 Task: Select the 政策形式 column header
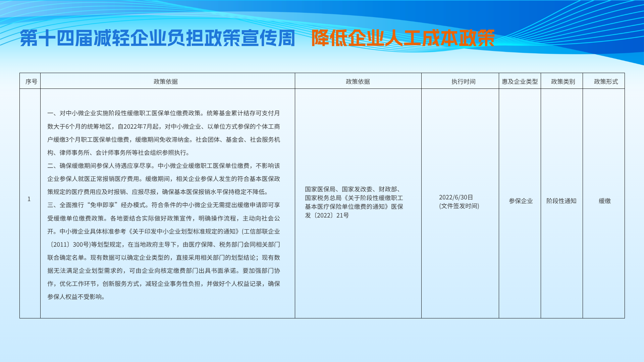point(606,81)
